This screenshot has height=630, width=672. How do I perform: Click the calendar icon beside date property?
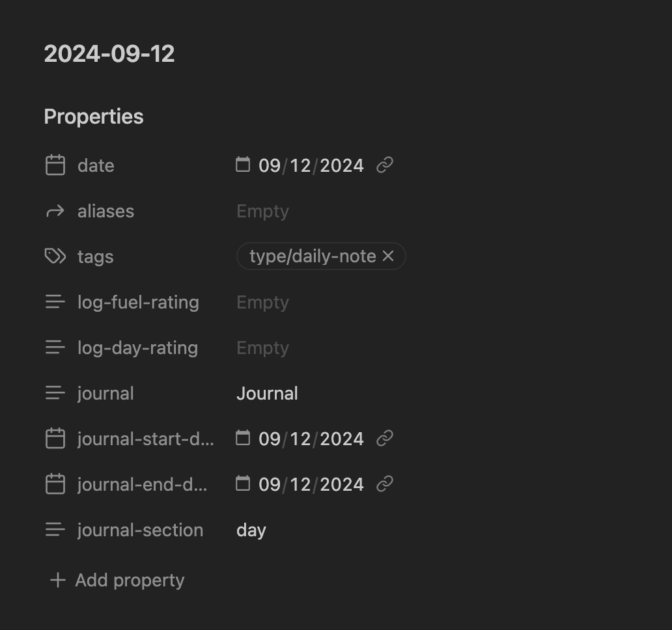click(55, 165)
